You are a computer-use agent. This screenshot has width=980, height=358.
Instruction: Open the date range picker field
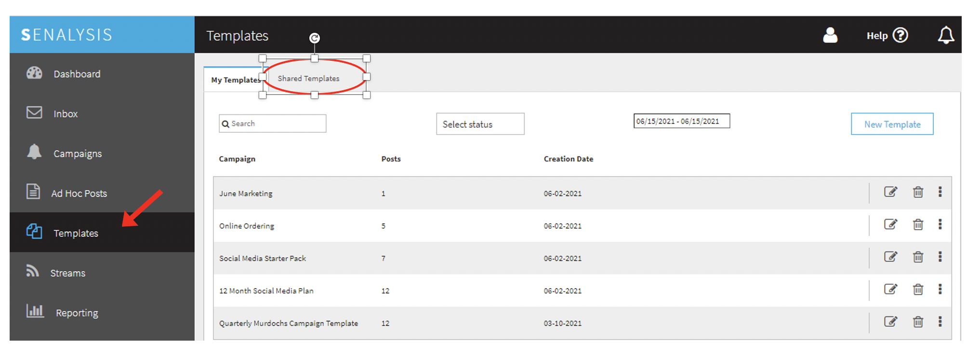coord(682,121)
